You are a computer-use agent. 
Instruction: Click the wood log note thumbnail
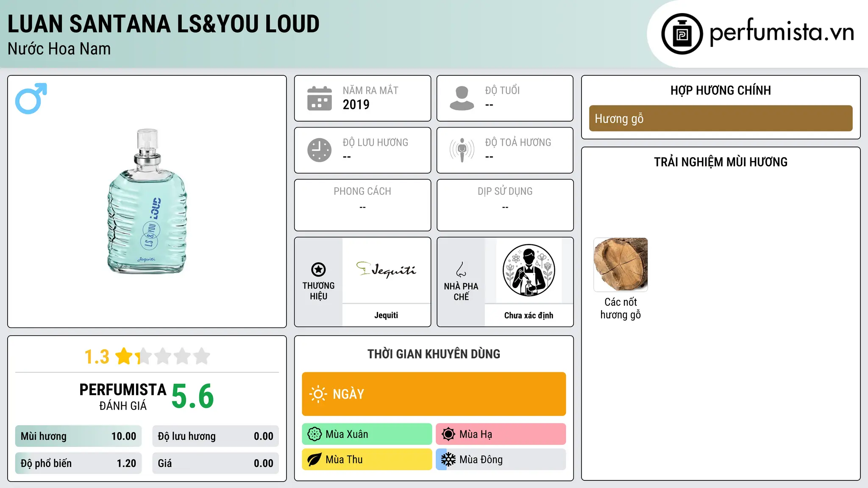620,265
